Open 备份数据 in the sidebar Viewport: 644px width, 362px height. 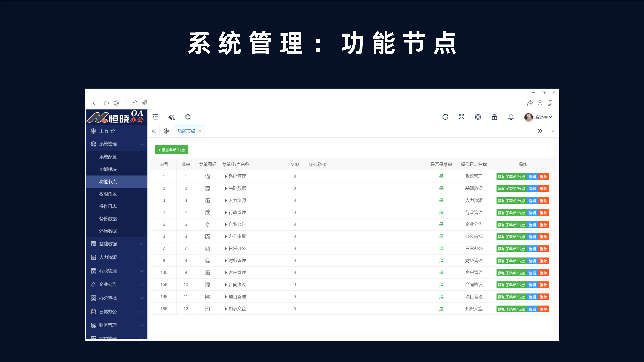tap(116, 219)
